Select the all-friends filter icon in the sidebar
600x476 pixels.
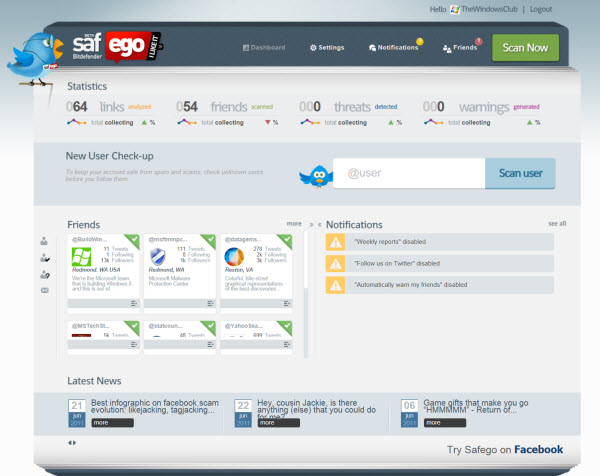[x=44, y=241]
